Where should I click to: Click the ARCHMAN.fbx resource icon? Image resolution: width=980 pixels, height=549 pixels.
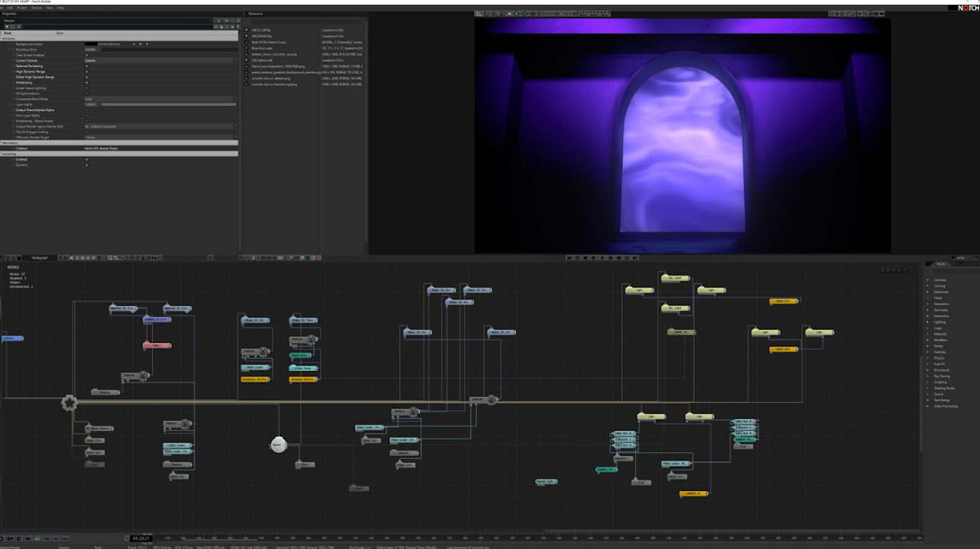[x=246, y=36]
